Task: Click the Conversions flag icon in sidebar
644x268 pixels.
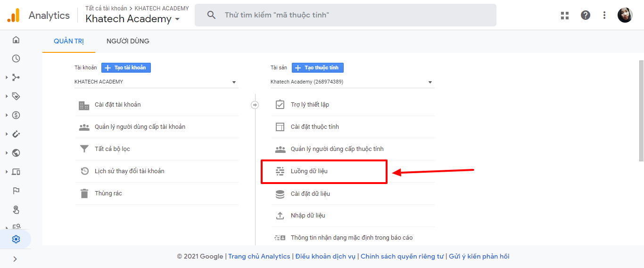Action: tap(16, 191)
